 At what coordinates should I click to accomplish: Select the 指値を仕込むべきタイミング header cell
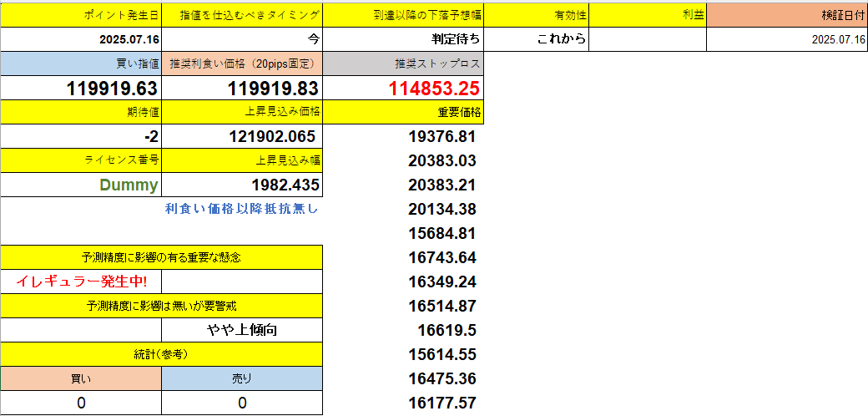[x=242, y=16]
